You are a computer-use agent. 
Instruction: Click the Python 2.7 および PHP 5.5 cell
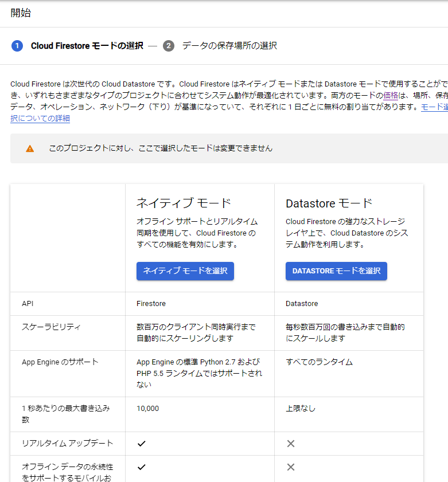pos(200,373)
